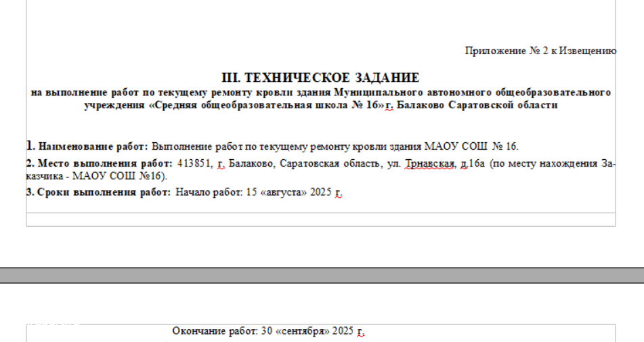Click the bold label '2. Место выполнения работ:'
The image size is (644, 342).
tap(99, 163)
